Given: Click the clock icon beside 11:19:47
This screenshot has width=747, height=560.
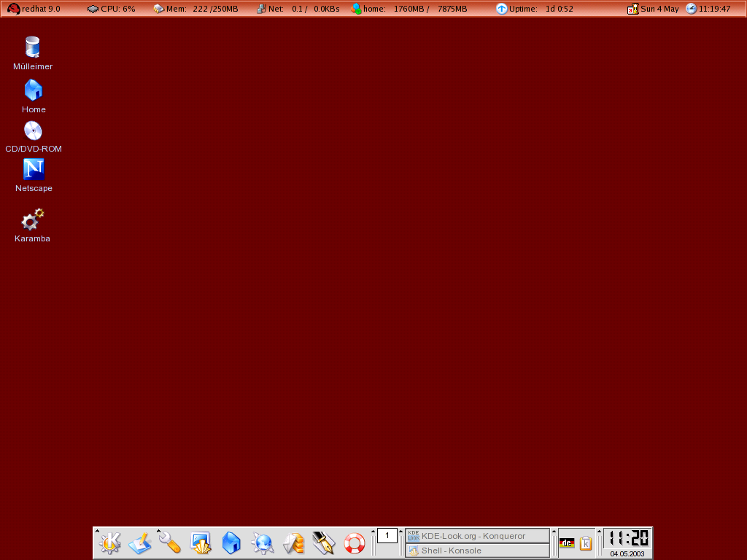Looking at the screenshot, I should pyautogui.click(x=692, y=9).
